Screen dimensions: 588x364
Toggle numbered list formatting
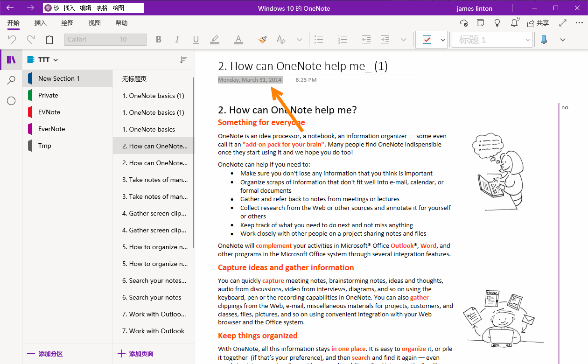(342, 39)
